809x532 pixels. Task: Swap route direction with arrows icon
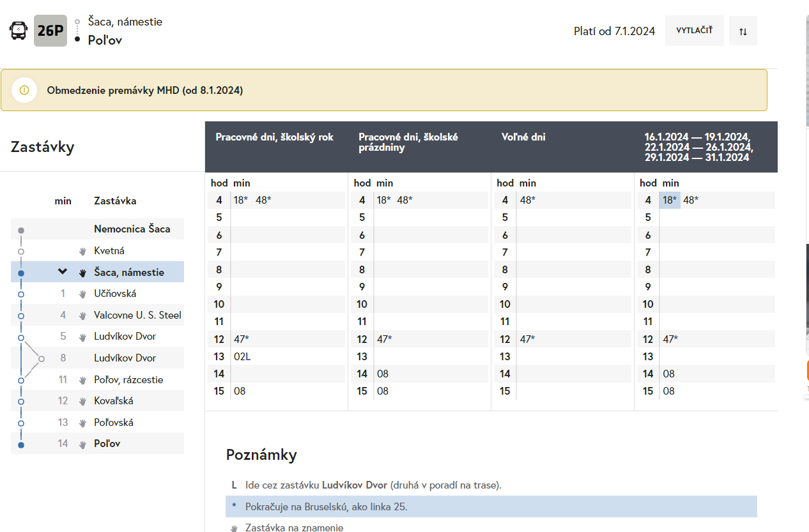click(x=743, y=31)
